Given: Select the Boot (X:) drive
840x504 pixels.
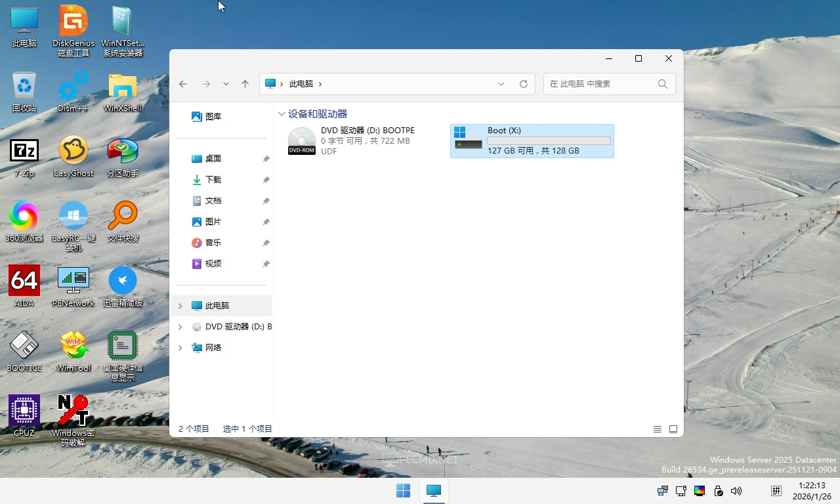Looking at the screenshot, I should click(532, 140).
